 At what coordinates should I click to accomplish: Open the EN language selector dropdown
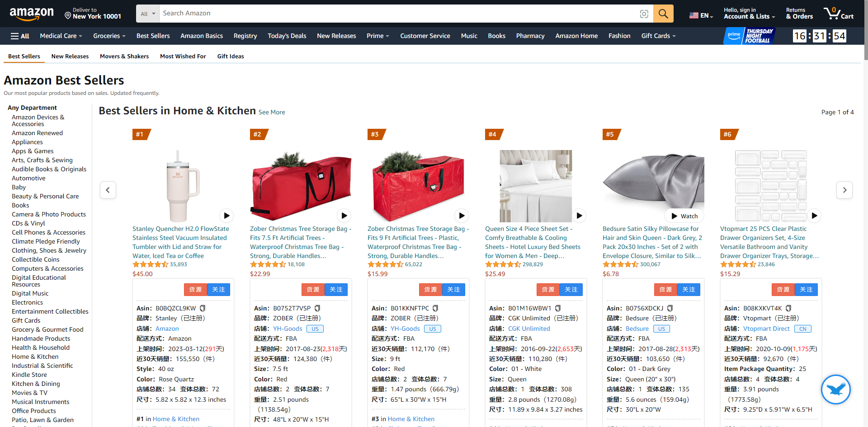click(x=701, y=15)
